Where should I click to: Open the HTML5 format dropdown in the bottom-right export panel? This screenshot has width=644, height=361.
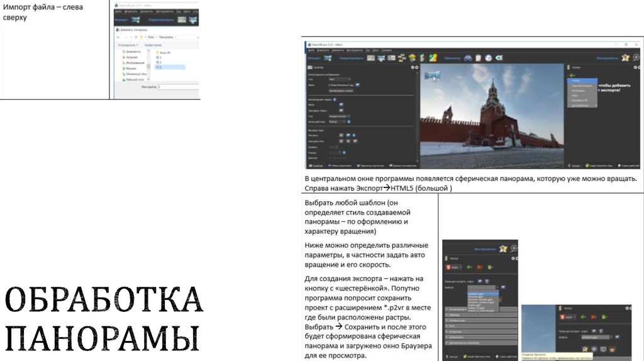pyautogui.click(x=567, y=317)
